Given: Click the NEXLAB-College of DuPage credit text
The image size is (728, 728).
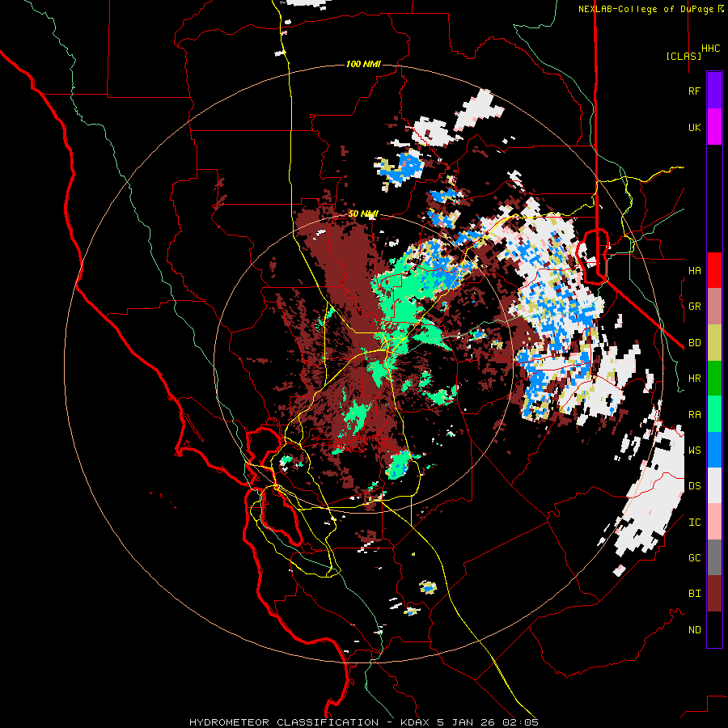Looking at the screenshot, I should coord(645,9).
